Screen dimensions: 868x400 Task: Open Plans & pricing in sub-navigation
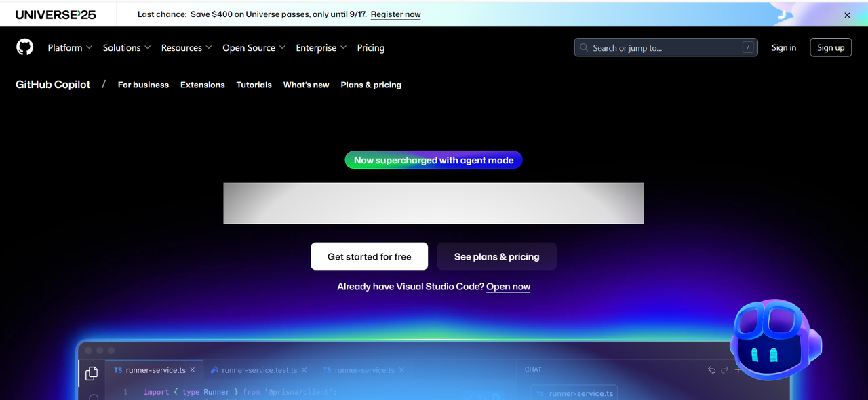371,85
